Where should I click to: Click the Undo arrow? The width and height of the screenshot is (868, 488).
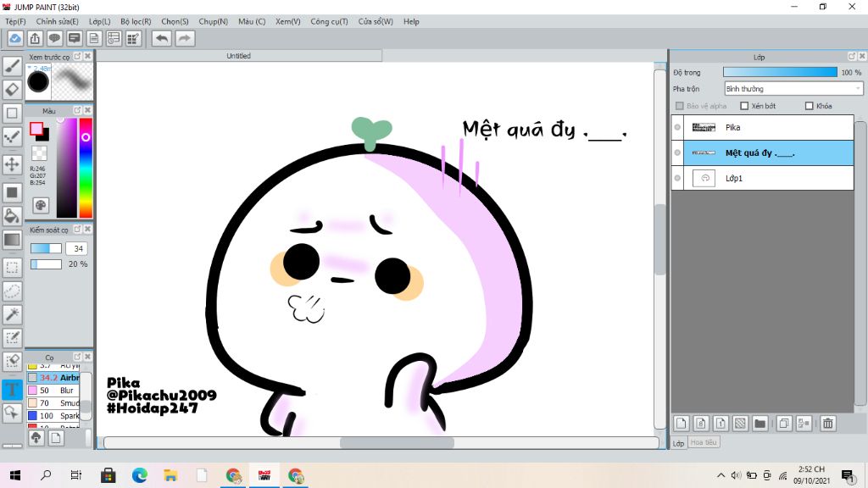coord(162,38)
